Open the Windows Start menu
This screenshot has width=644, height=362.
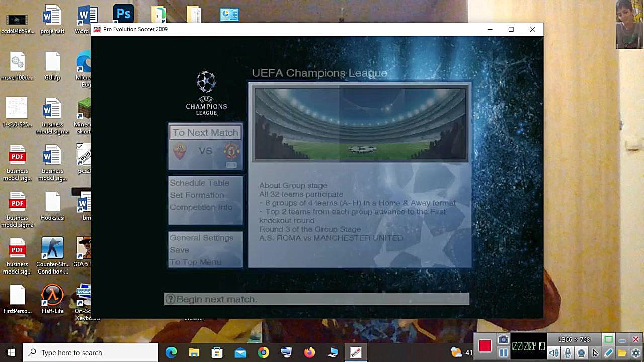coord(11,352)
